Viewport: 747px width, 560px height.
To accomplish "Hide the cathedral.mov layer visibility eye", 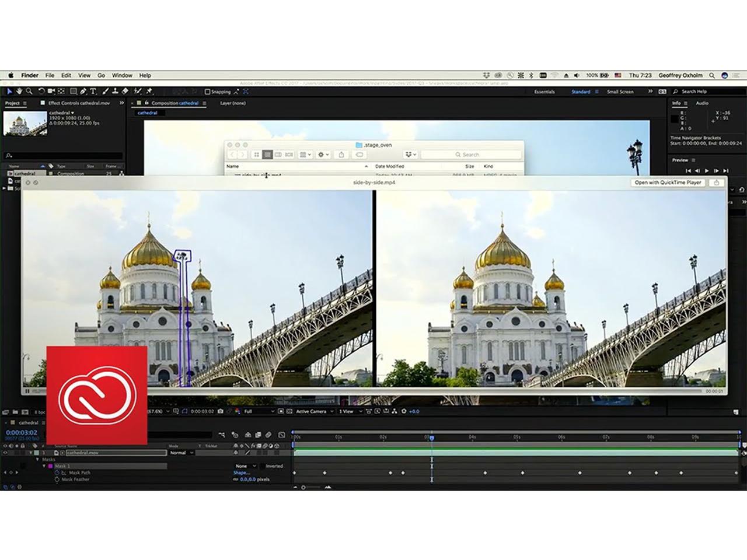I will (x=5, y=453).
